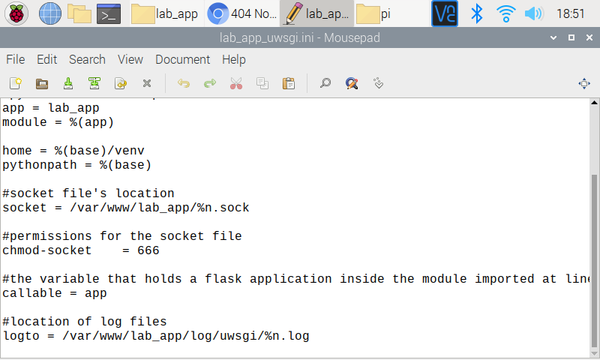Open a file using the toolbar folder icon
Screen dimensions: 600x360
pos(42,83)
